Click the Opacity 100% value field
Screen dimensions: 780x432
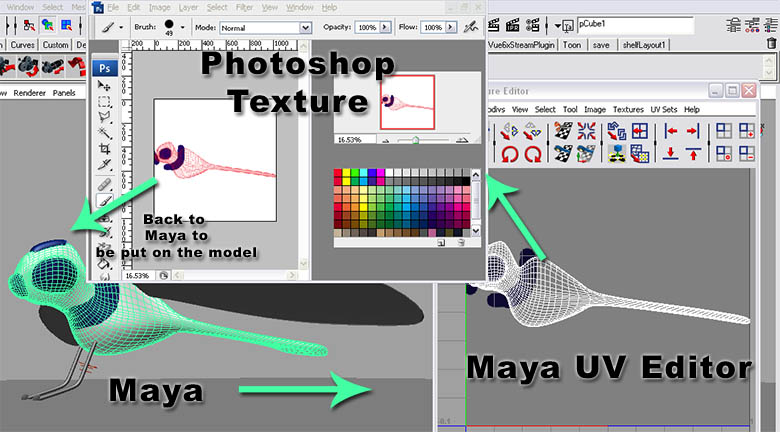coord(367,27)
